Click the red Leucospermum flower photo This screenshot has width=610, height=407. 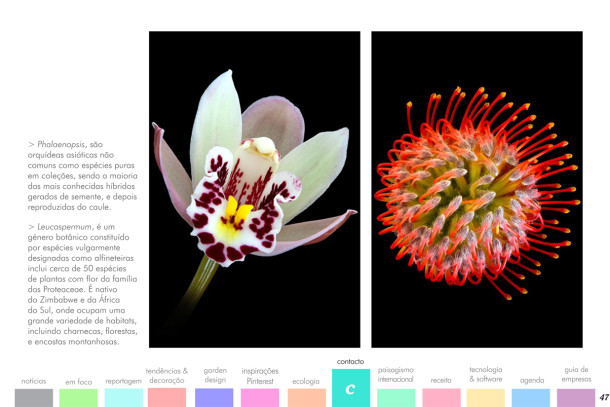(476, 190)
